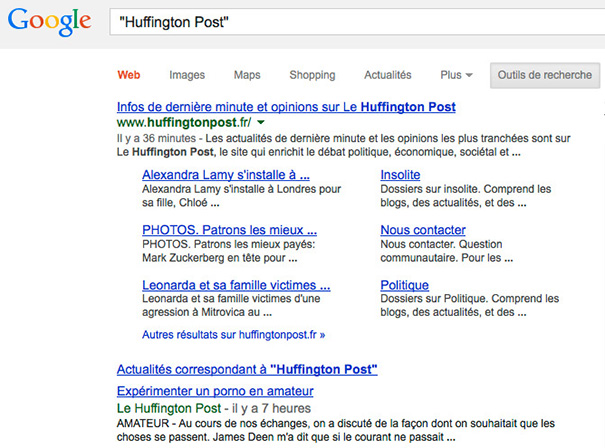Click Autres résultats sur huffingtonpost.fr
Image resolution: width=605 pixels, height=448 pixels.
[233, 335]
